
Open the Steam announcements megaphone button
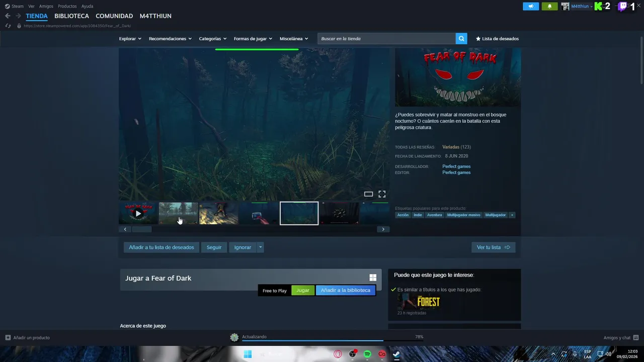[x=531, y=6]
